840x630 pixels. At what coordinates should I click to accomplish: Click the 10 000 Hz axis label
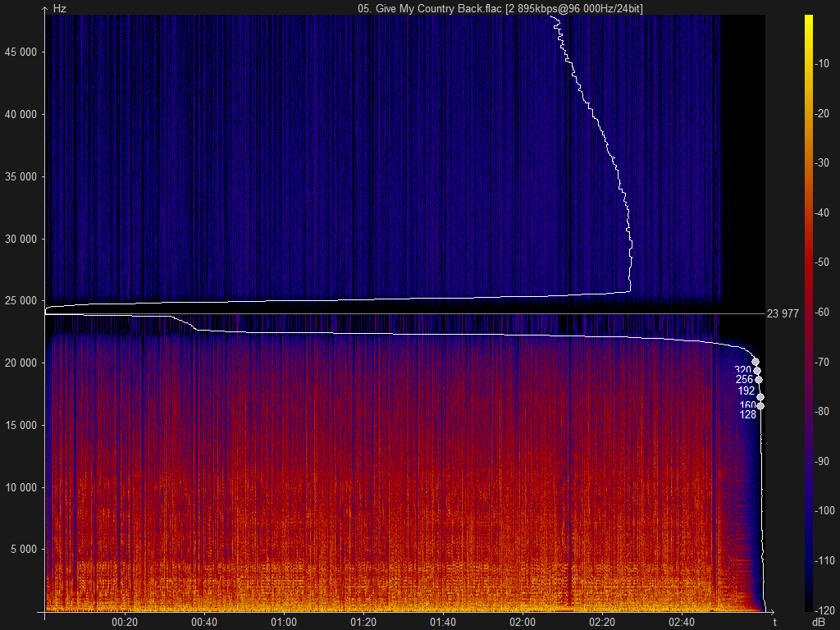click(x=21, y=487)
